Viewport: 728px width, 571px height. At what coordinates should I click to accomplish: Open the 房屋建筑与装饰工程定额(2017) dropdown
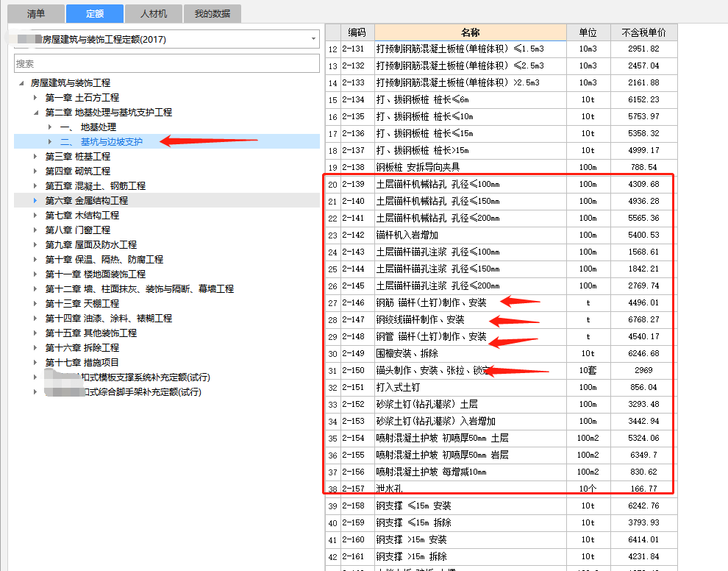314,39
